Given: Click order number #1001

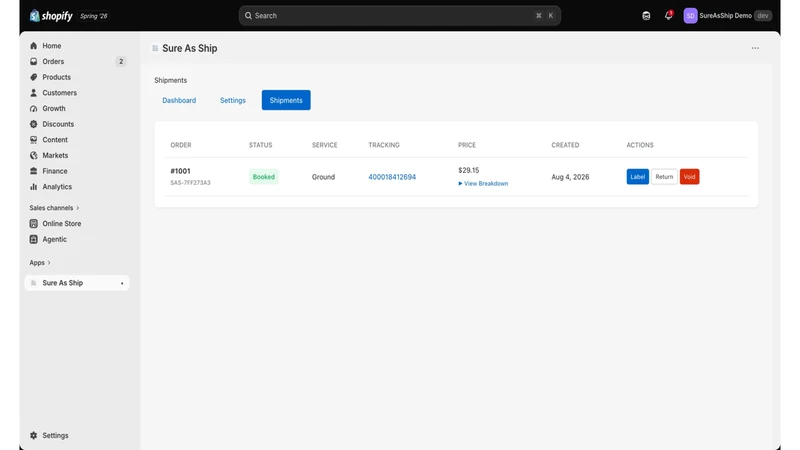Looking at the screenshot, I should pos(180,171).
